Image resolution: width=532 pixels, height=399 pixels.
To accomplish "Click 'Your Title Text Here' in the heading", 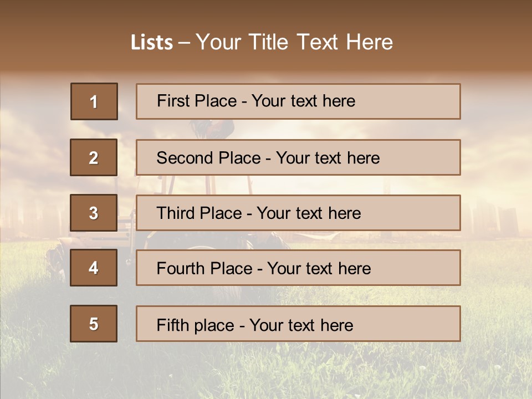I will pos(294,43).
